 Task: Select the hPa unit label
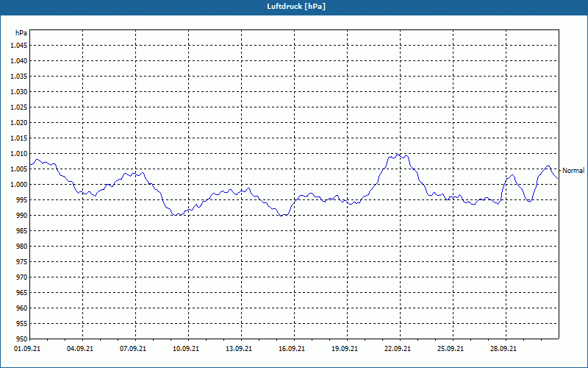tap(21, 32)
